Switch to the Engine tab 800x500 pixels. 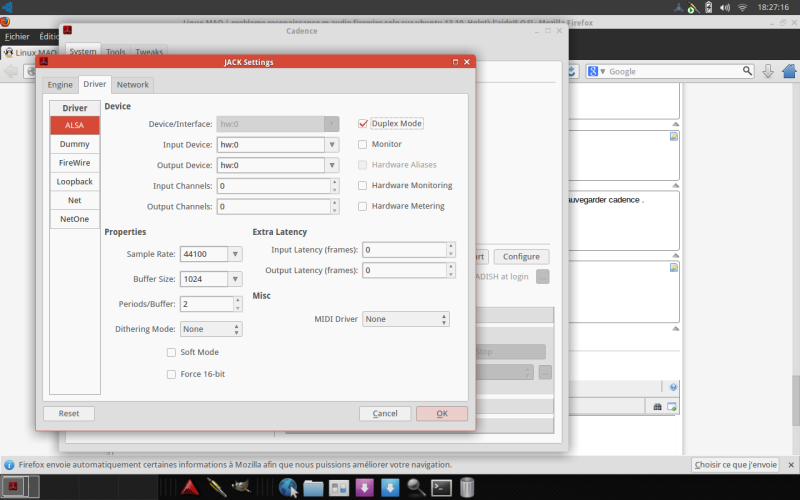pos(60,85)
